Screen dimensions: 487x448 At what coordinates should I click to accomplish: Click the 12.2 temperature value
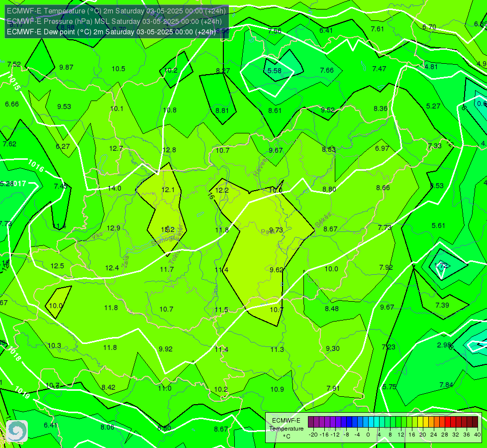(222, 190)
